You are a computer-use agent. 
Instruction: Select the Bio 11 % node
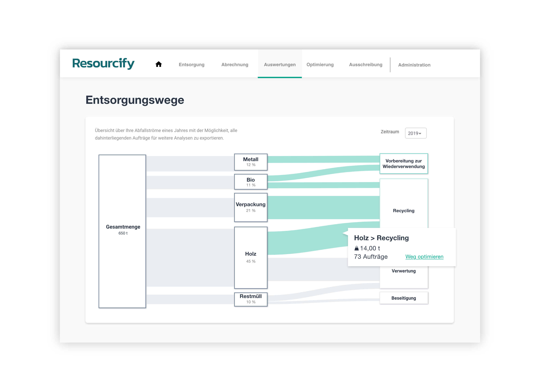click(251, 182)
